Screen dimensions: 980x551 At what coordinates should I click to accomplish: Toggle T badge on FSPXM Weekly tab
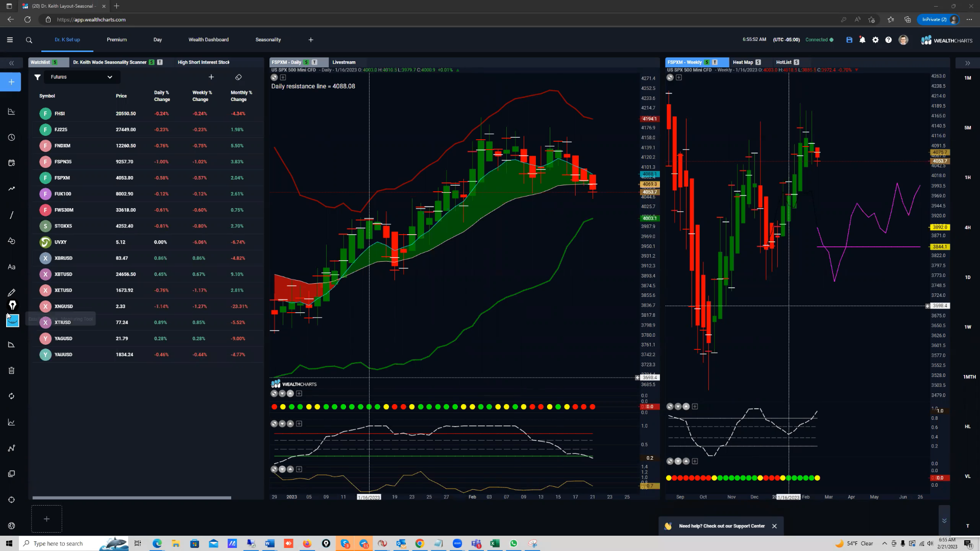(x=715, y=62)
